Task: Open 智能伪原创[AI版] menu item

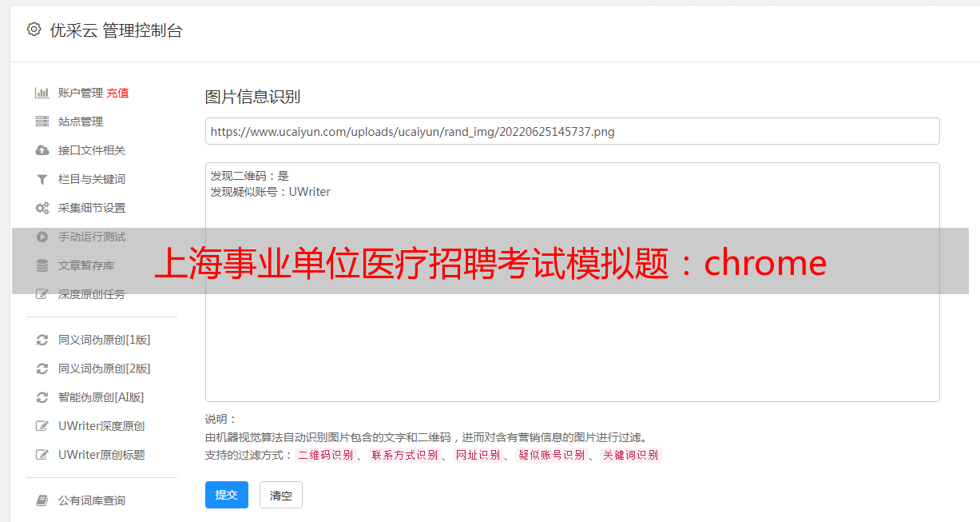Action: (x=101, y=397)
